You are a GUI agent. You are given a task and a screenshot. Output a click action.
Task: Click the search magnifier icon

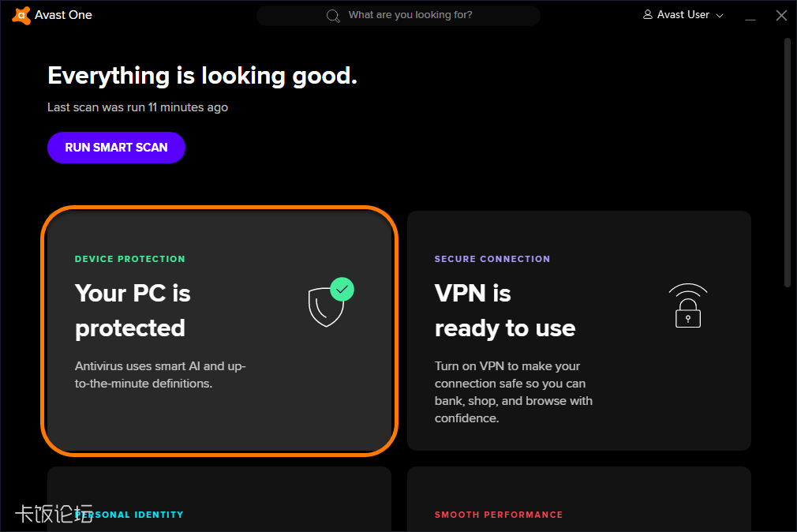coord(332,15)
